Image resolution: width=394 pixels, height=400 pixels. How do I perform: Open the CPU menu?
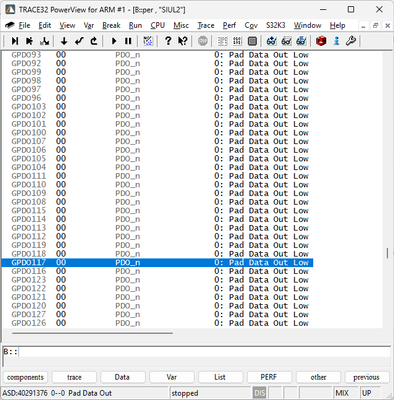[x=158, y=25]
